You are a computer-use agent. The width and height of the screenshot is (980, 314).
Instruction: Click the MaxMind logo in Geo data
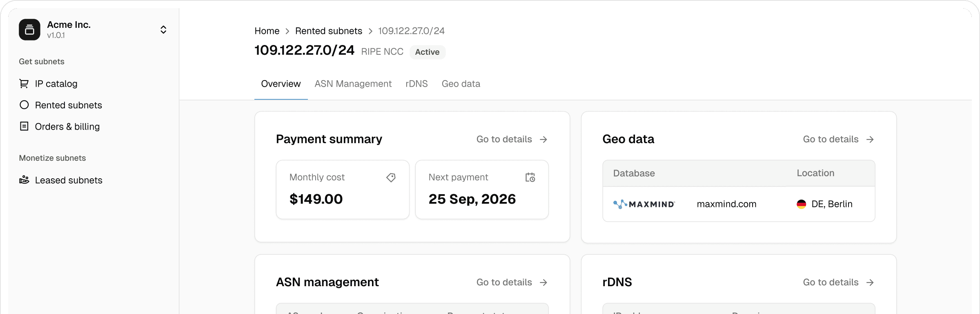coord(644,204)
